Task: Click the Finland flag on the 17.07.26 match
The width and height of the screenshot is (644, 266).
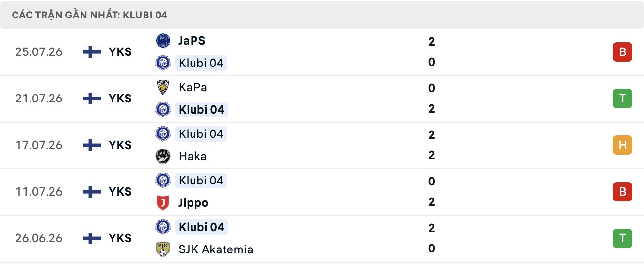Action: pos(92,145)
